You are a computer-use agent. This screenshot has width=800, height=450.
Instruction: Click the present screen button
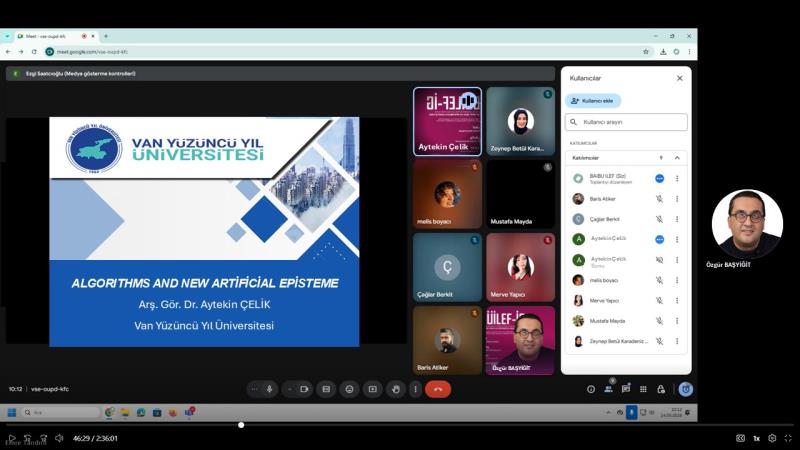click(372, 389)
